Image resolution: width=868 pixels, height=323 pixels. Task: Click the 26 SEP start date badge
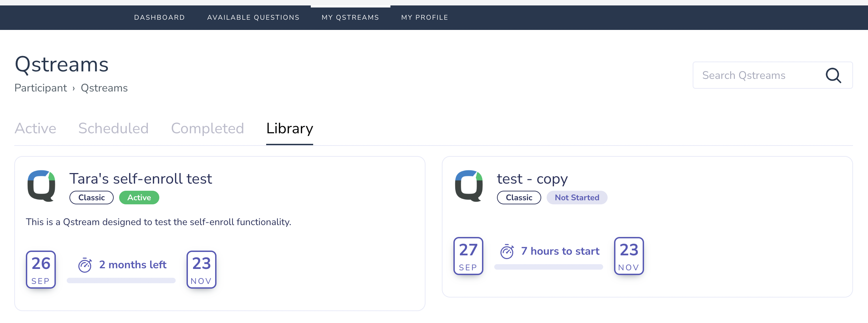pos(41,270)
